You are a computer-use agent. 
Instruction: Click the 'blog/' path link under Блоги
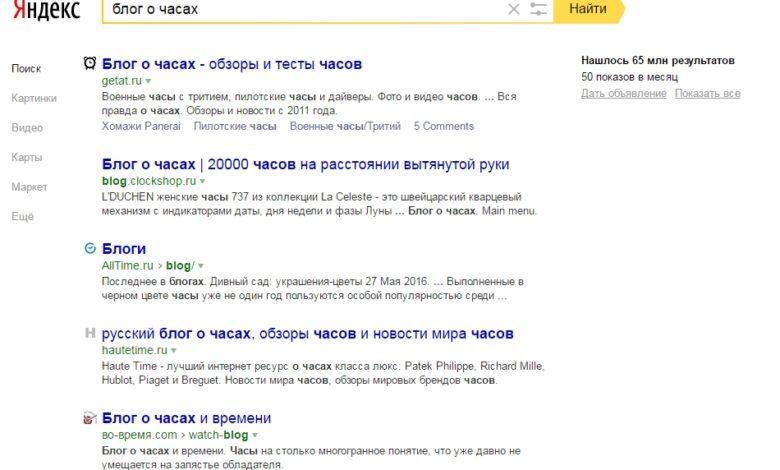click(x=180, y=266)
